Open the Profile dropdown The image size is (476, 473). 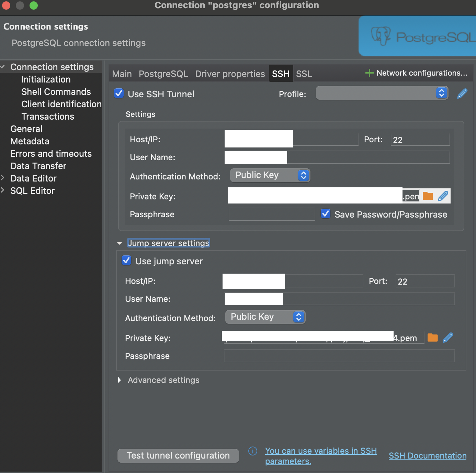click(382, 93)
